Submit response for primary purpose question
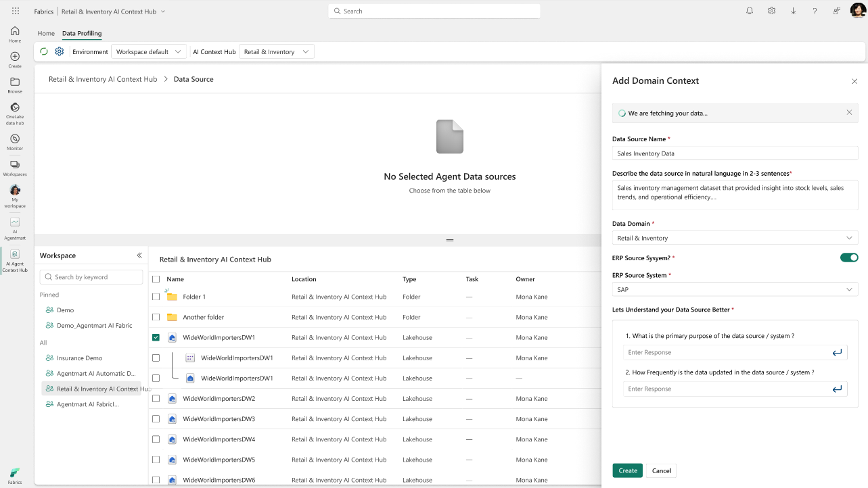Viewport: 868px width, 488px height. 837,352
